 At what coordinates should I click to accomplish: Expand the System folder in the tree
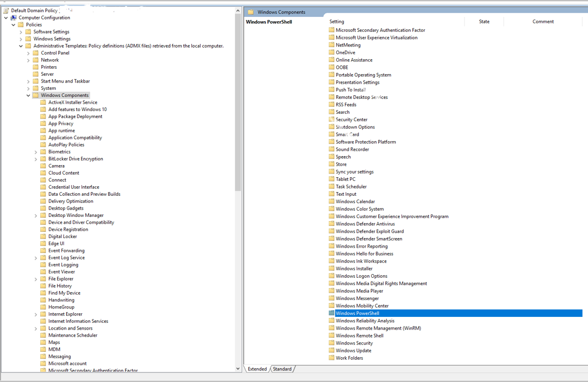[29, 88]
